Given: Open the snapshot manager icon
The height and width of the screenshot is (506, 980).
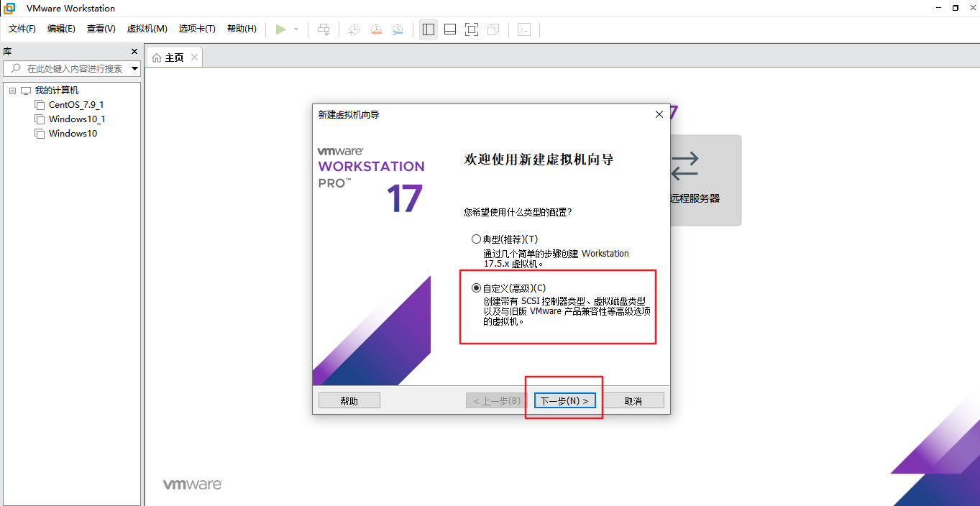Looking at the screenshot, I should click(x=398, y=29).
